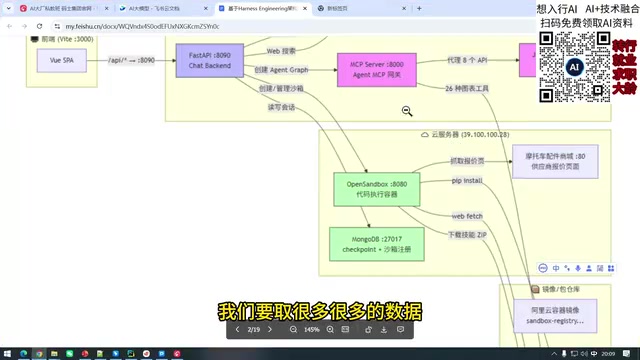The height and width of the screenshot is (360, 640).
Task: Switch to the AI大模型 飞书云文档 tab
Action: [162, 8]
